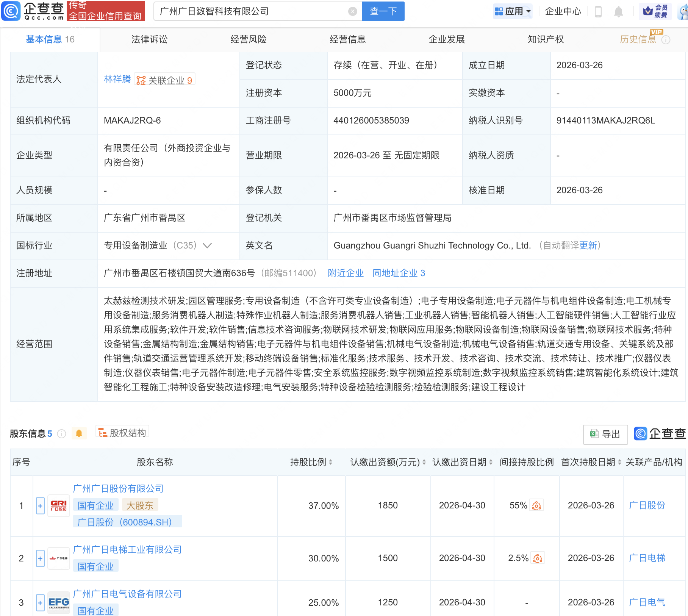688x616 pixels.
Task: Click info icon next to 股东信息 5
Action: 61,434
